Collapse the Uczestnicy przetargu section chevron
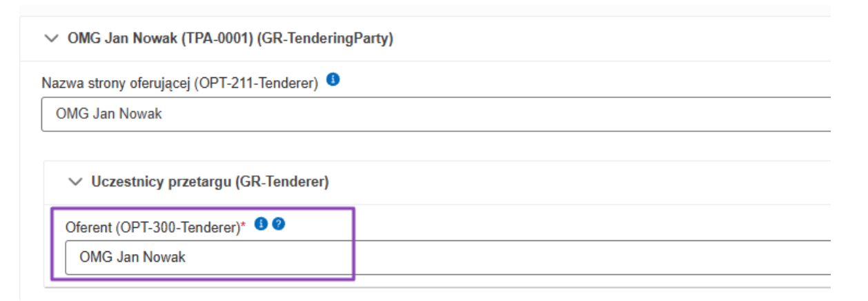Screen dimensions: 868x301 click(75, 182)
